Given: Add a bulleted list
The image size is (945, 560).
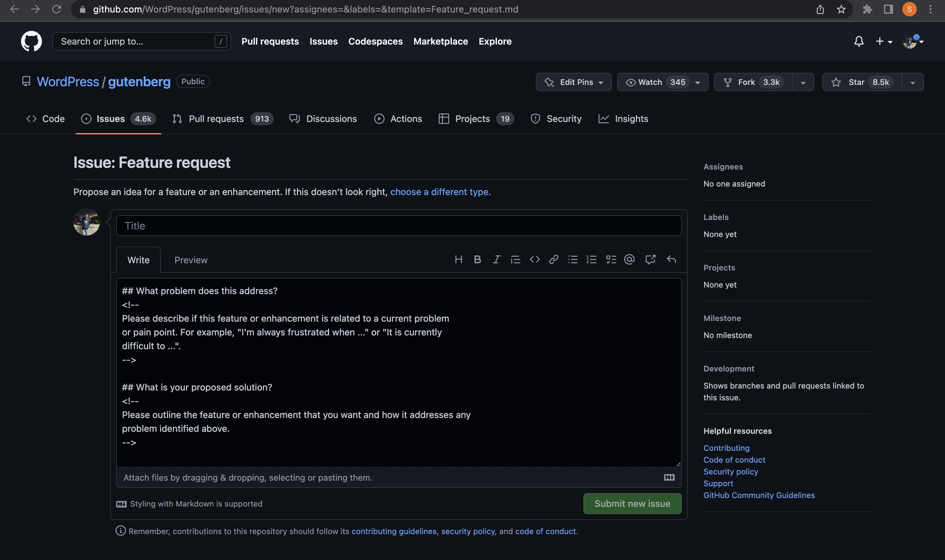Looking at the screenshot, I should (573, 259).
